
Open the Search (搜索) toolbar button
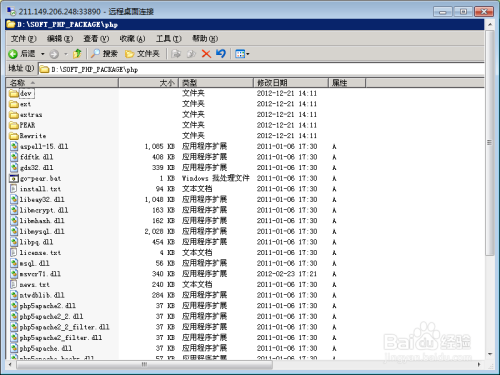104,53
